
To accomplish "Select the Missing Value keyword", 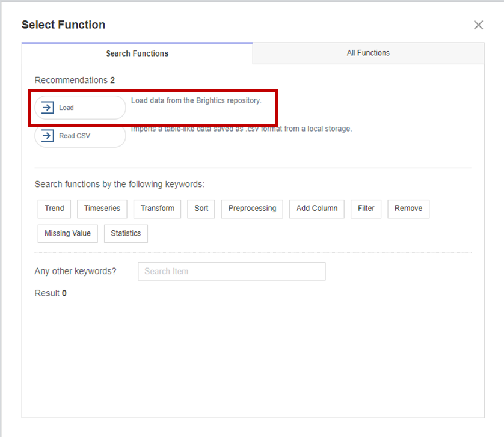I will [67, 234].
